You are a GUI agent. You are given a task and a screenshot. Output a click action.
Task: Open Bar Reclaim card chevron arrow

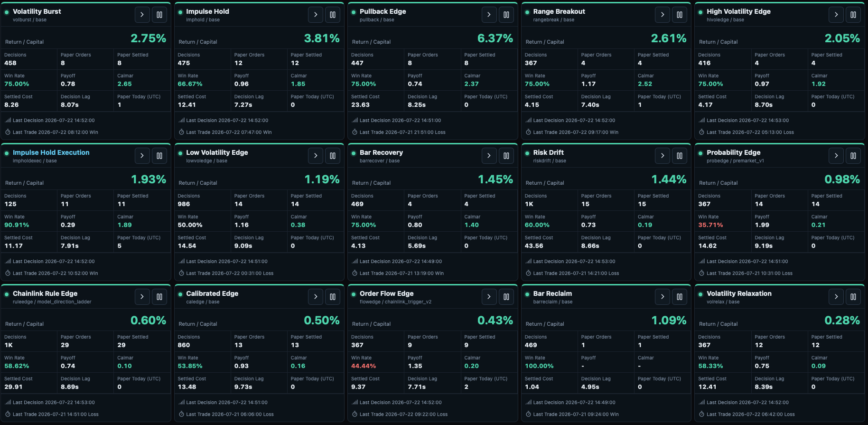(662, 297)
